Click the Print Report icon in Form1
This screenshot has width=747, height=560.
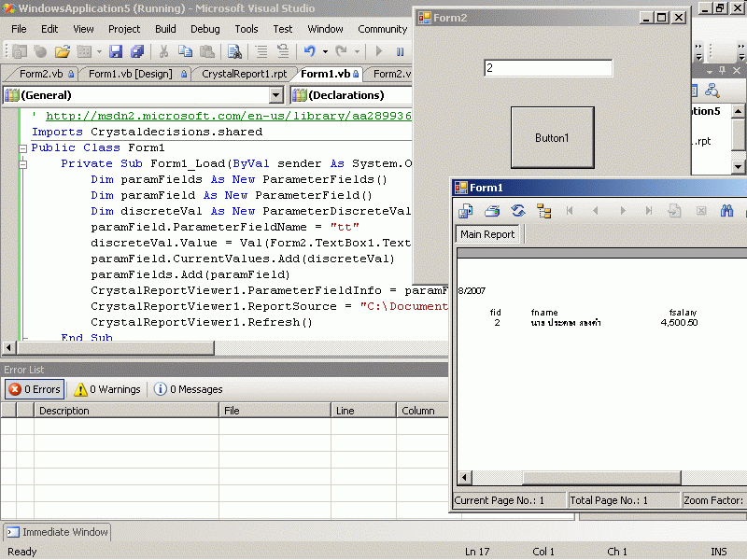492,211
